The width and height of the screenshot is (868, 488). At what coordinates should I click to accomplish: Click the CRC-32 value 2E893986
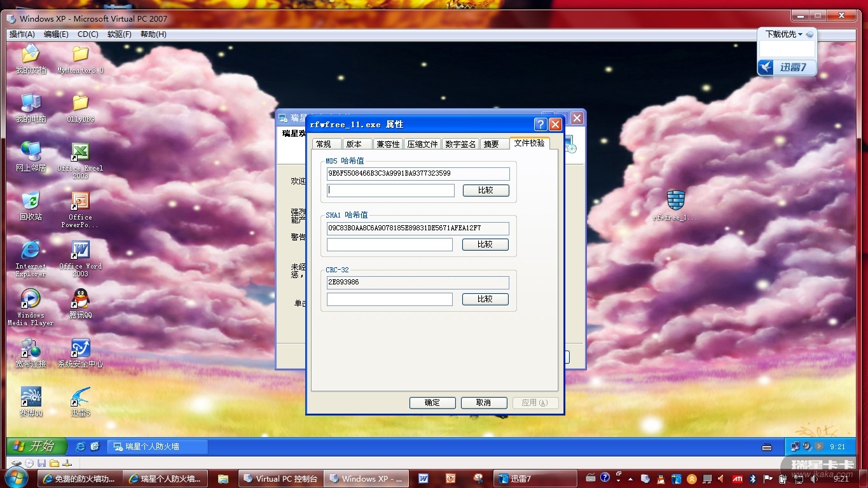(418, 282)
